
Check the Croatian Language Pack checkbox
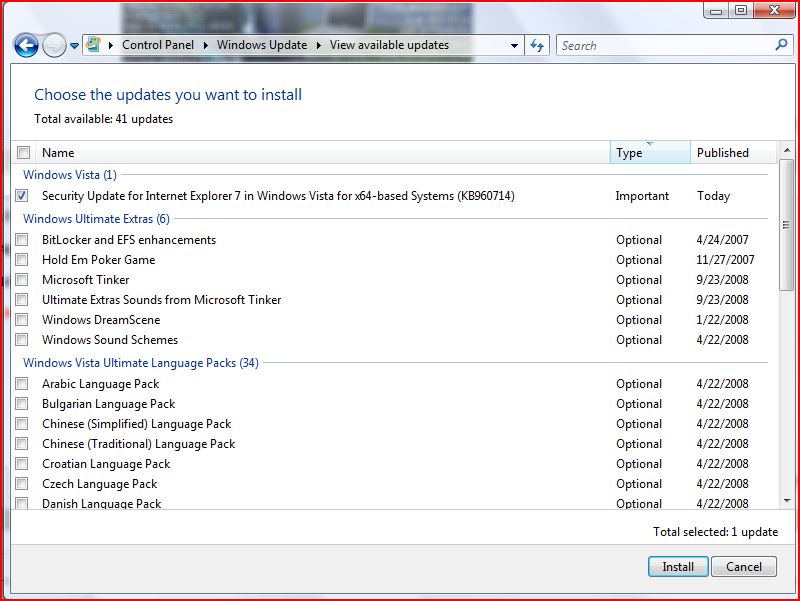point(22,463)
